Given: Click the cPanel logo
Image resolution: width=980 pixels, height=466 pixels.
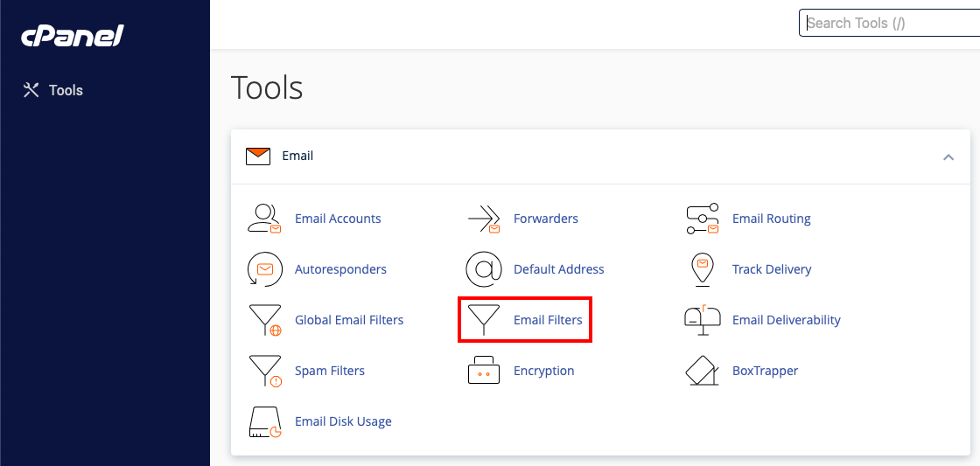Looking at the screenshot, I should [x=73, y=36].
